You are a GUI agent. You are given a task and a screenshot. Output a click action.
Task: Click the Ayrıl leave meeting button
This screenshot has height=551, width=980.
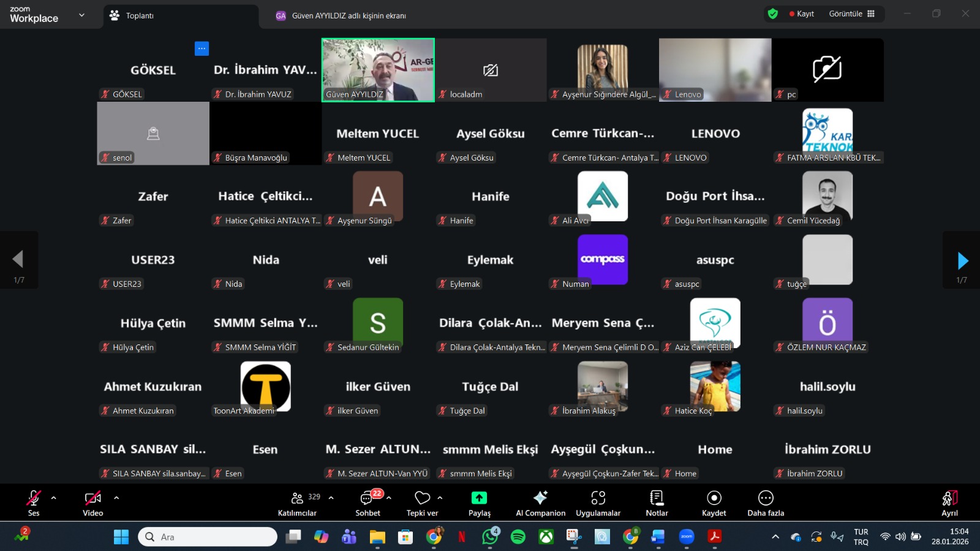pos(949,503)
